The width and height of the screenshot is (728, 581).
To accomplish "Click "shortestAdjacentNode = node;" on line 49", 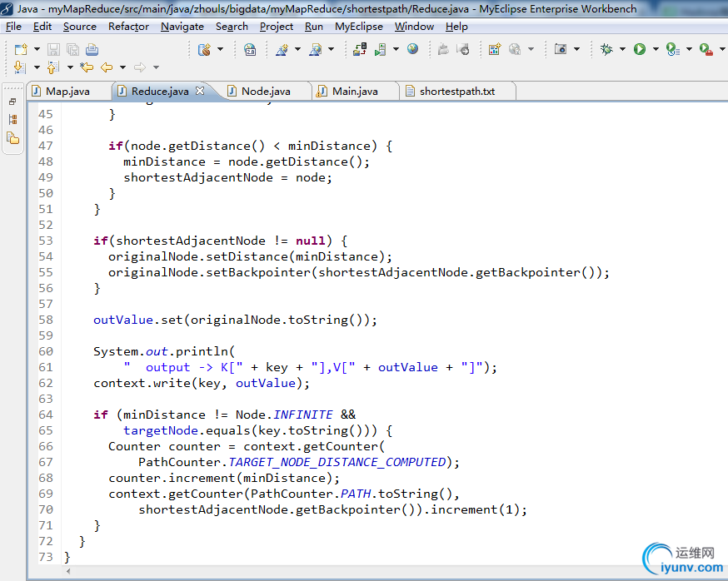I will point(227,177).
